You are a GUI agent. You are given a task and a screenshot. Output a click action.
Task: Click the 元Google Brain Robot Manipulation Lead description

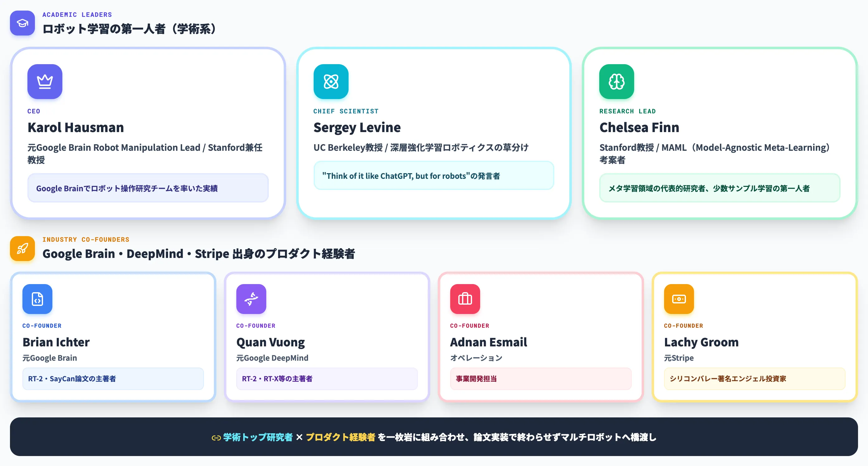pos(145,154)
